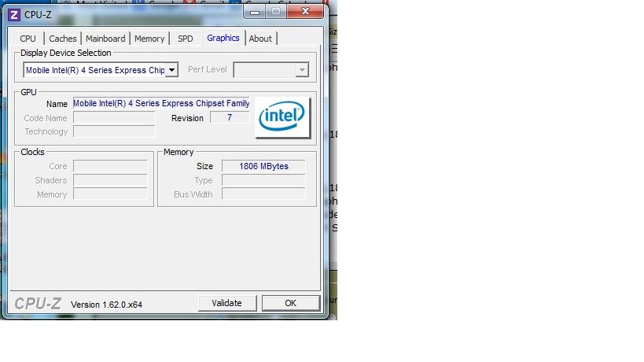This screenshot has width=644, height=362.
Task: Minimize the CPU-Z window
Action: coord(256,13)
